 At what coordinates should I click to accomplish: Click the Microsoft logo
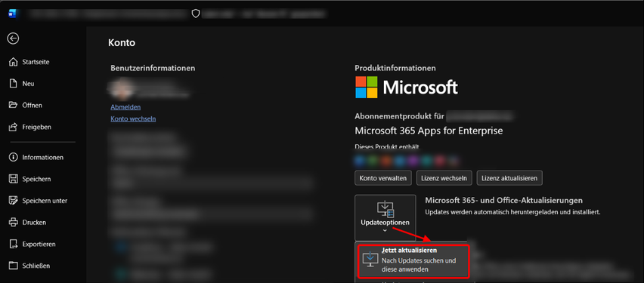[407, 88]
